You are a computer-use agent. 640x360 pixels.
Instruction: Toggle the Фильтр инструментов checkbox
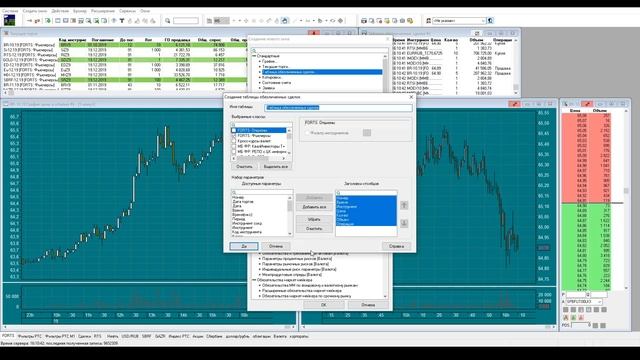click(x=307, y=133)
